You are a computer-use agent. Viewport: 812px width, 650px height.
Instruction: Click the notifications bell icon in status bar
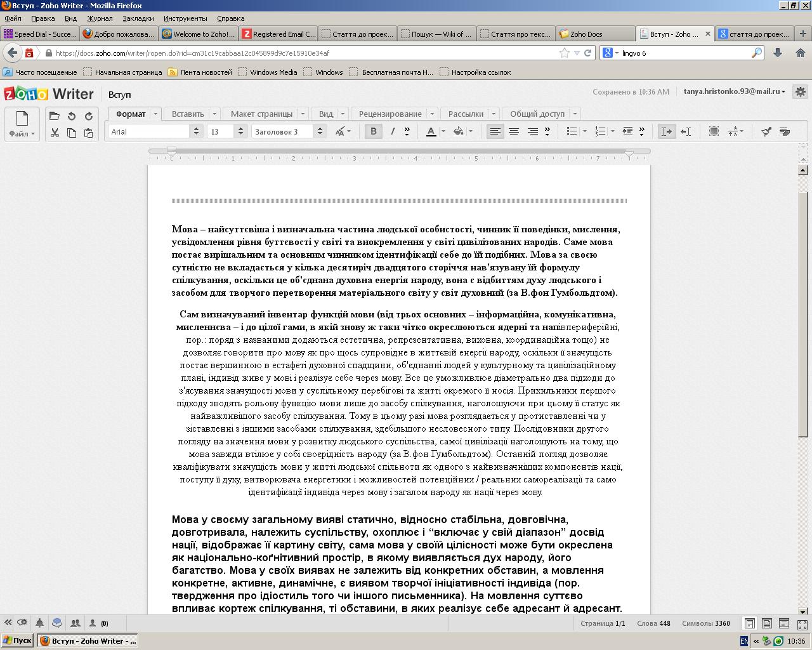tap(39, 623)
